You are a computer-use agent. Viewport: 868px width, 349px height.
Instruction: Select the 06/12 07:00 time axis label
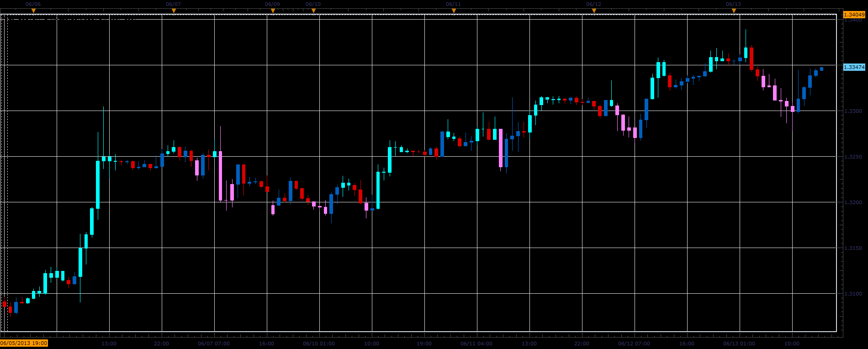pyautogui.click(x=634, y=344)
